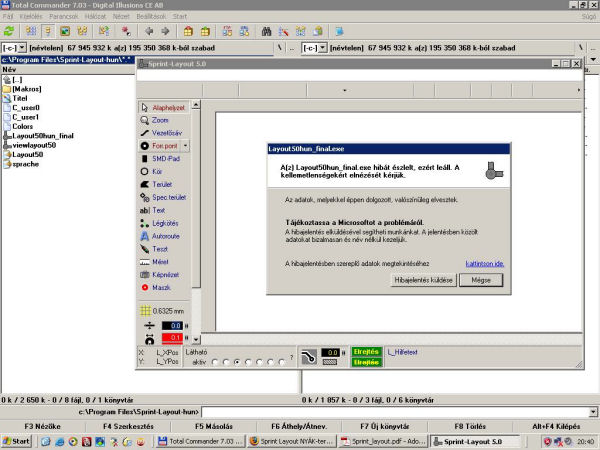Go forward with the right arrow icon
600x450 pixels.
pos(166,31)
